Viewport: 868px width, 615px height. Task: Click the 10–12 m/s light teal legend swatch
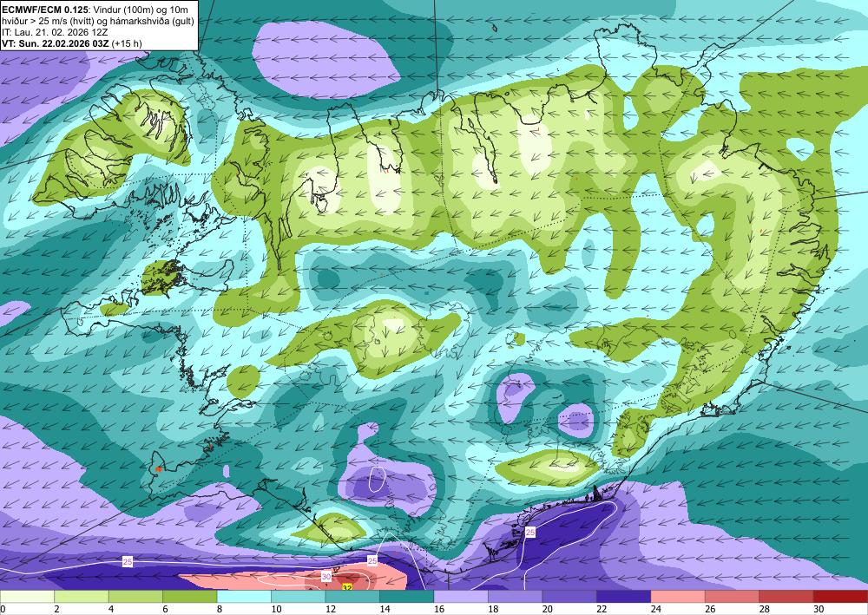[x=299, y=596]
